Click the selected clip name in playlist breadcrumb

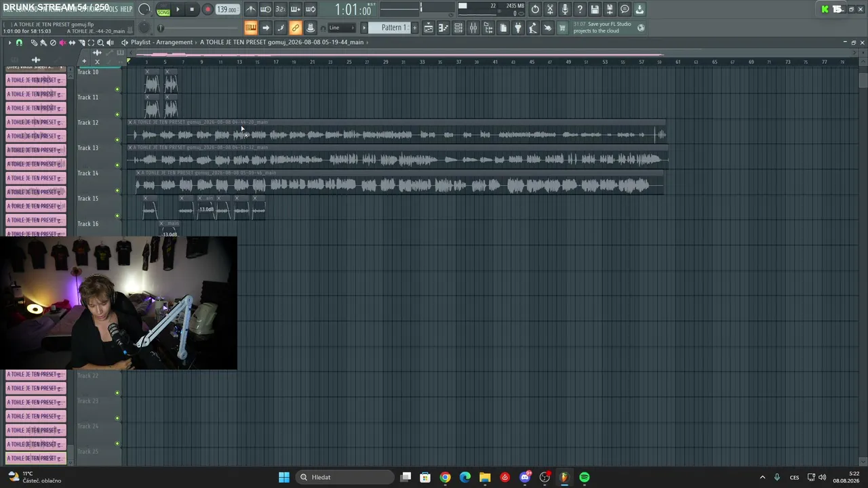281,42
